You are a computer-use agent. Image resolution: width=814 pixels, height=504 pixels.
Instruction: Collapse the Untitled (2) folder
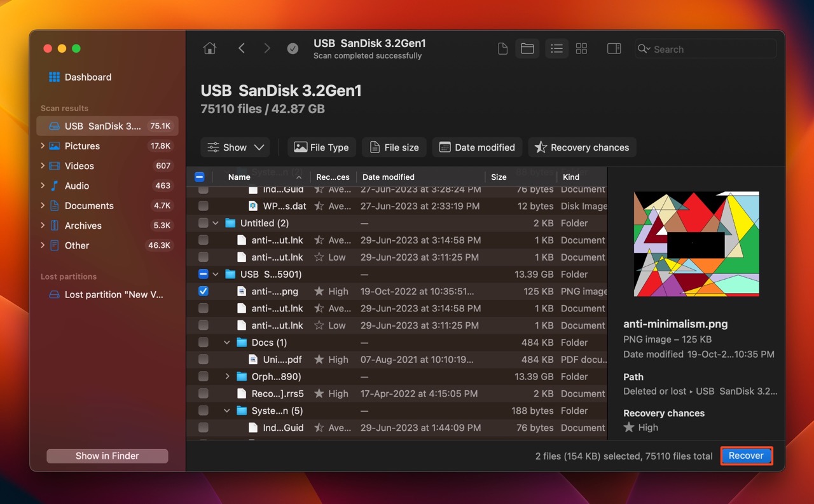[216, 223]
